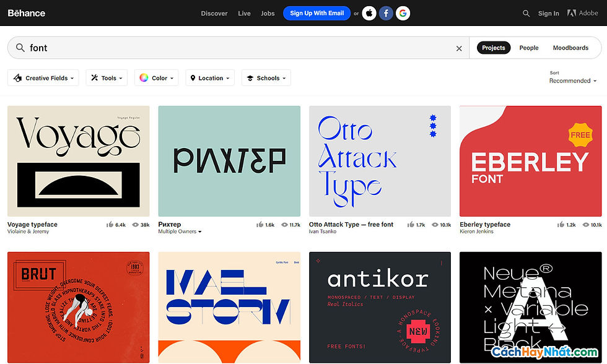This screenshot has width=607, height=364.
Task: Click the views eye icon on Voyage typeface
Action: click(x=136, y=225)
